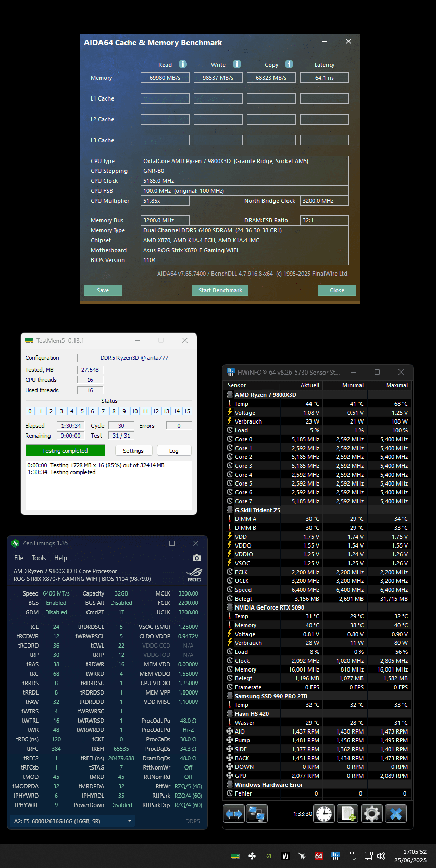Click the Memory Read 69980 MB/s field
The width and height of the screenshot is (436, 868).
(165, 78)
